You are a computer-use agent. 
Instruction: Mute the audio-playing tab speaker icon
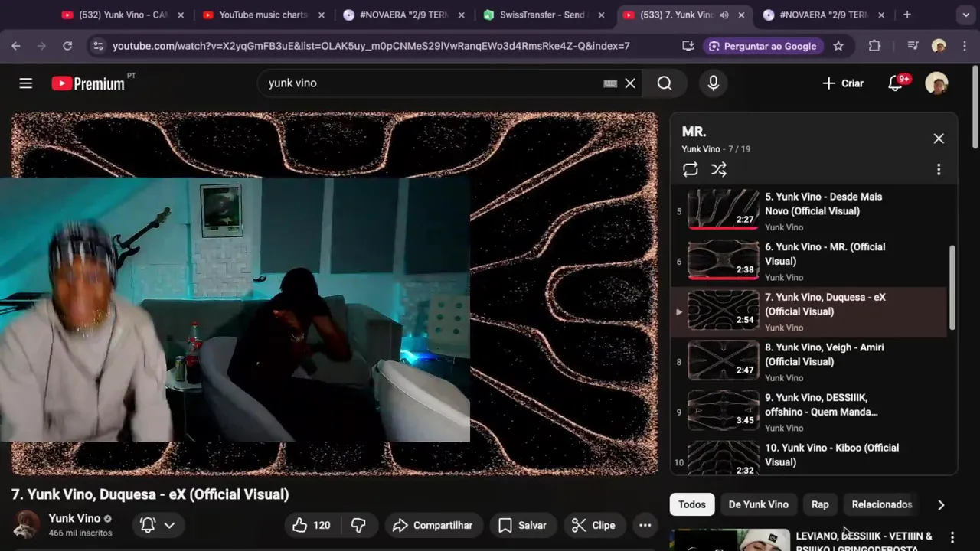pos(724,15)
